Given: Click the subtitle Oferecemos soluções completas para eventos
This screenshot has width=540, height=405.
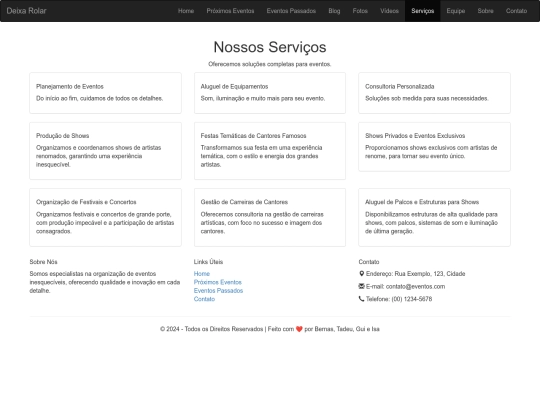Looking at the screenshot, I should point(270,64).
